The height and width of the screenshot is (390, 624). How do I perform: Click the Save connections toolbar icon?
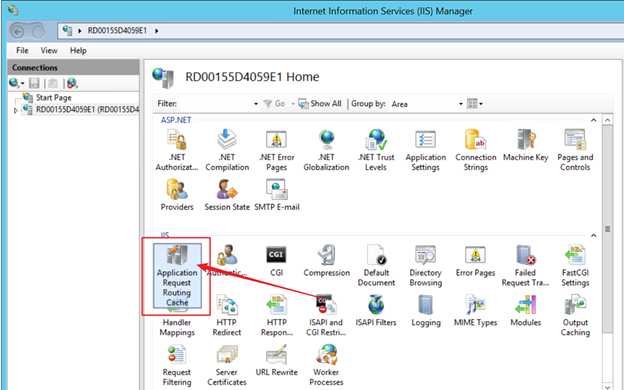click(34, 83)
